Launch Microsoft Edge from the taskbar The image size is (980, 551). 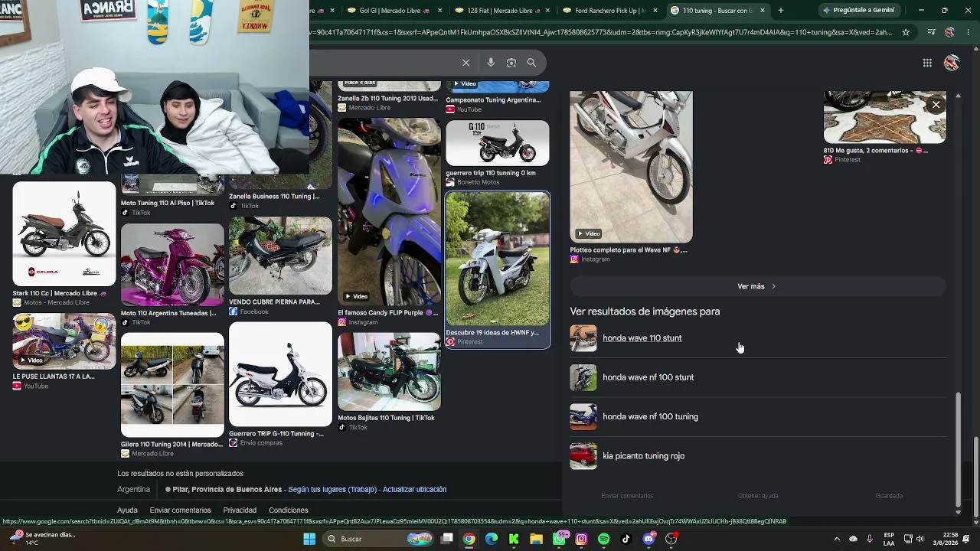[492, 539]
